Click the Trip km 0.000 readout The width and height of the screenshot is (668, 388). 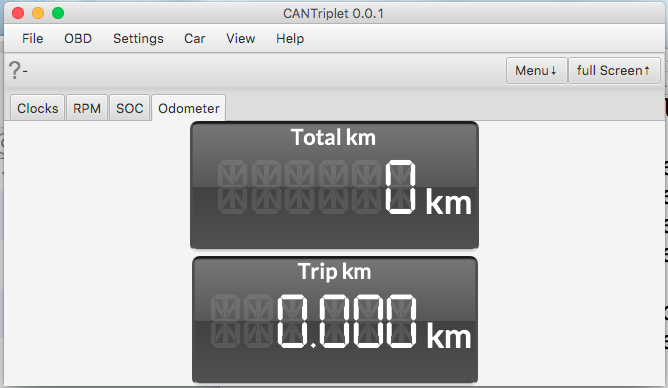tap(347, 321)
